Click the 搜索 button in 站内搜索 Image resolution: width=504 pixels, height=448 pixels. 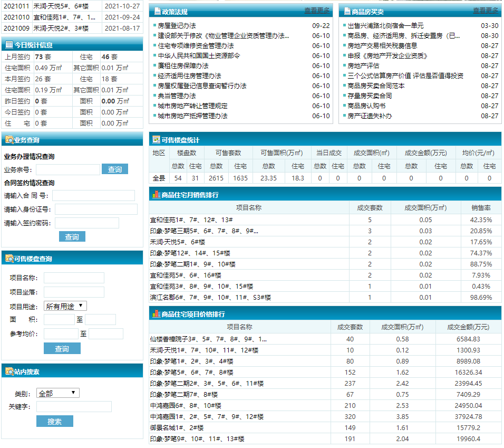coord(55,421)
